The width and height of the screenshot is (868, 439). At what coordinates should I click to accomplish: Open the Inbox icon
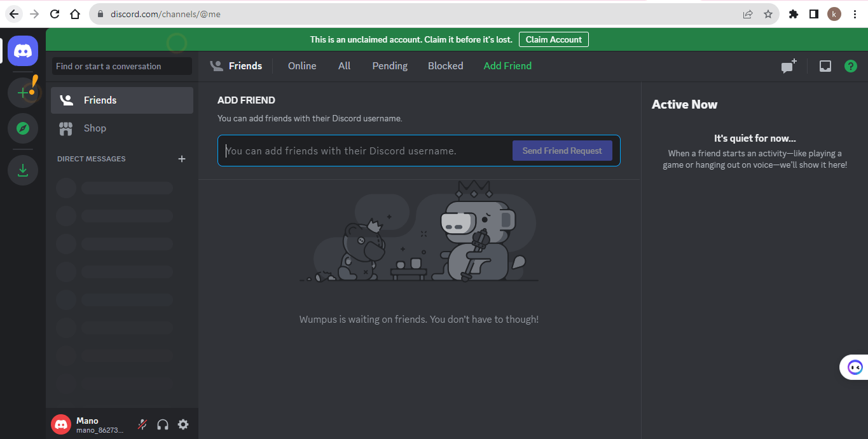point(825,66)
